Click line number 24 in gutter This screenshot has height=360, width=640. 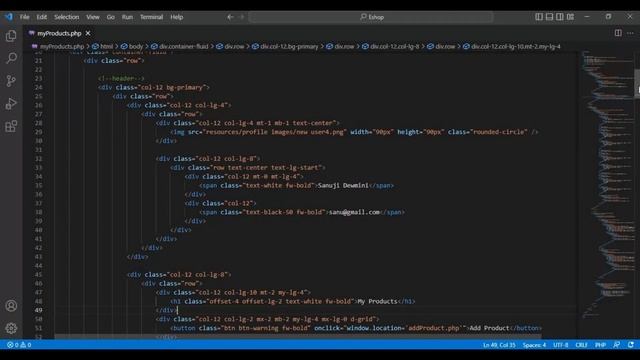coord(38,87)
